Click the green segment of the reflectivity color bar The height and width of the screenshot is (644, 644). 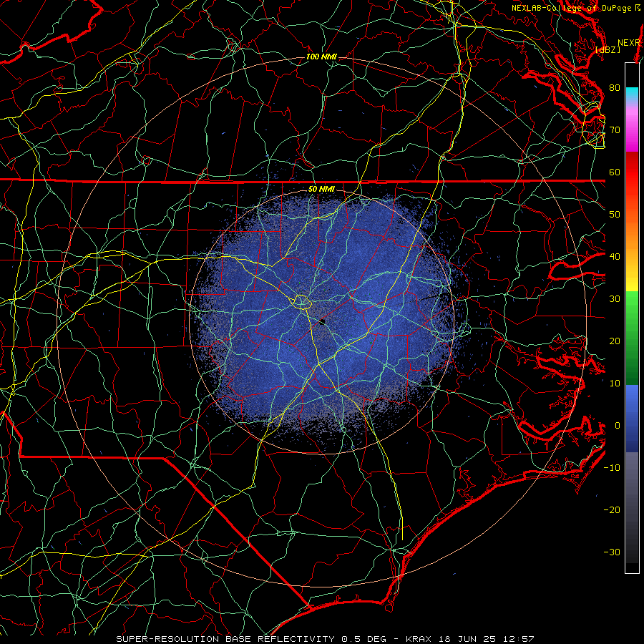(x=632, y=338)
